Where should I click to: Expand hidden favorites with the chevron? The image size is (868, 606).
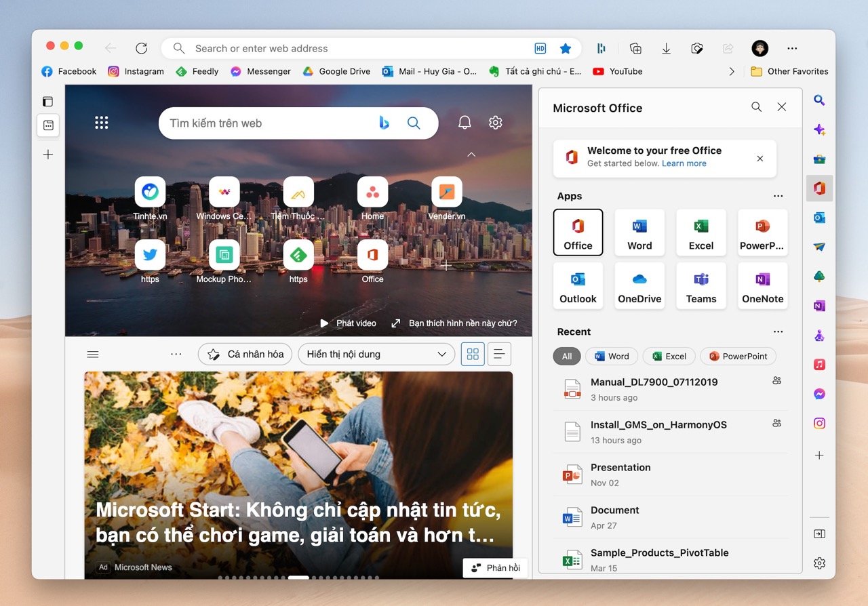731,71
